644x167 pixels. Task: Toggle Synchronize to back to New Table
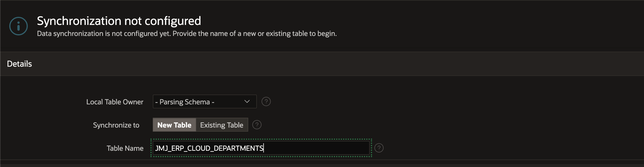174,125
